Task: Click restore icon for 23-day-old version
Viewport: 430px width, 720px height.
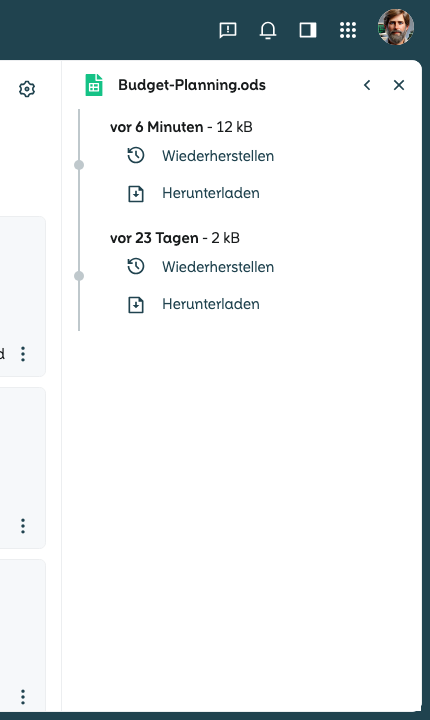Action: [x=136, y=267]
